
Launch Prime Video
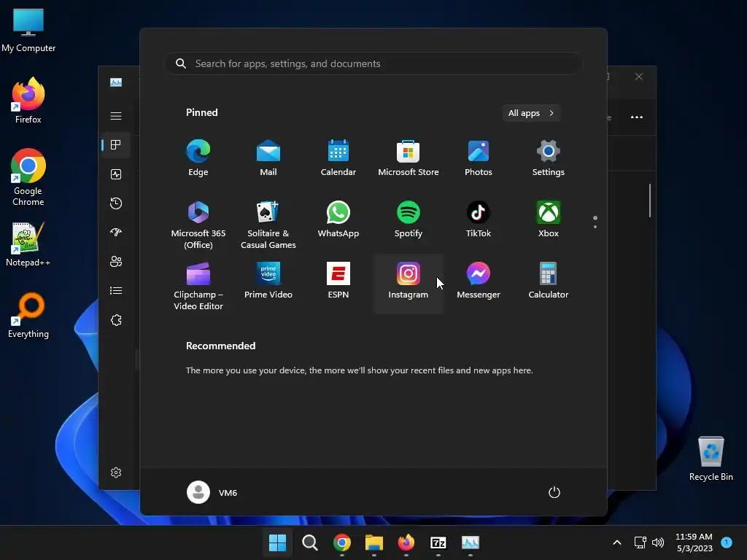point(268,281)
